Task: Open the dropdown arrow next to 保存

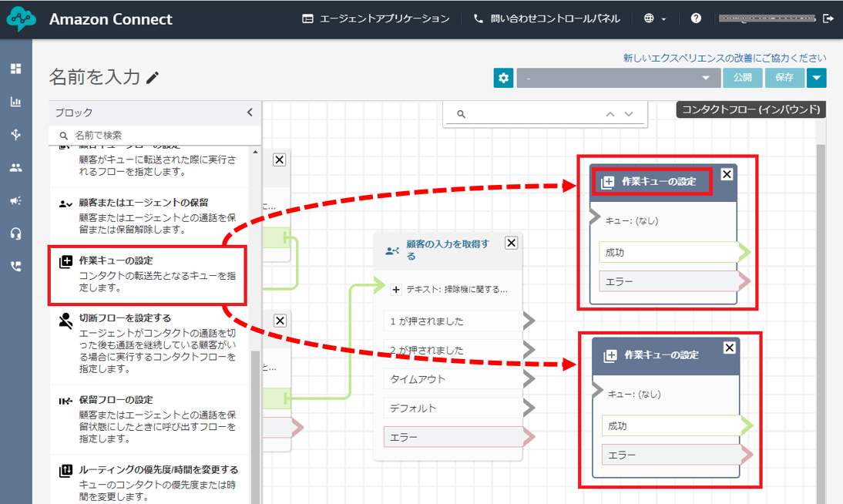Action: pyautogui.click(x=816, y=78)
